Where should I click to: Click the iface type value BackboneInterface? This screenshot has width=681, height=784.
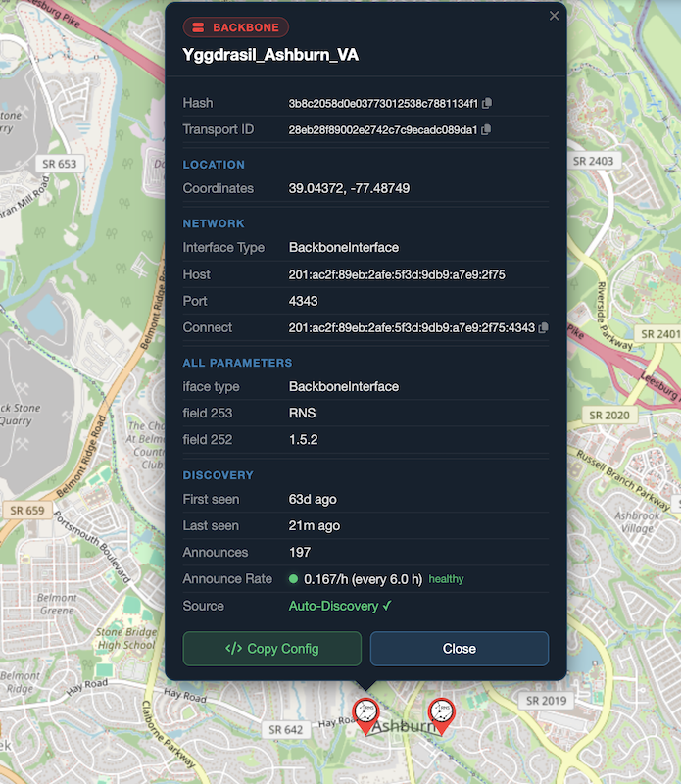(344, 386)
